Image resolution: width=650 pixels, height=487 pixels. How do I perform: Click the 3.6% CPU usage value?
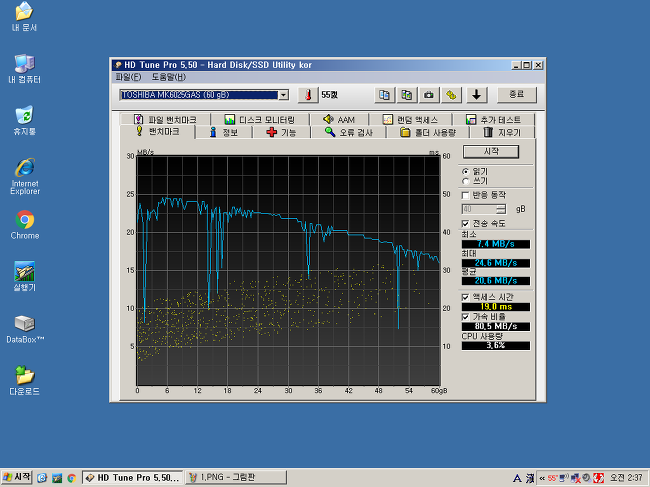click(x=496, y=346)
